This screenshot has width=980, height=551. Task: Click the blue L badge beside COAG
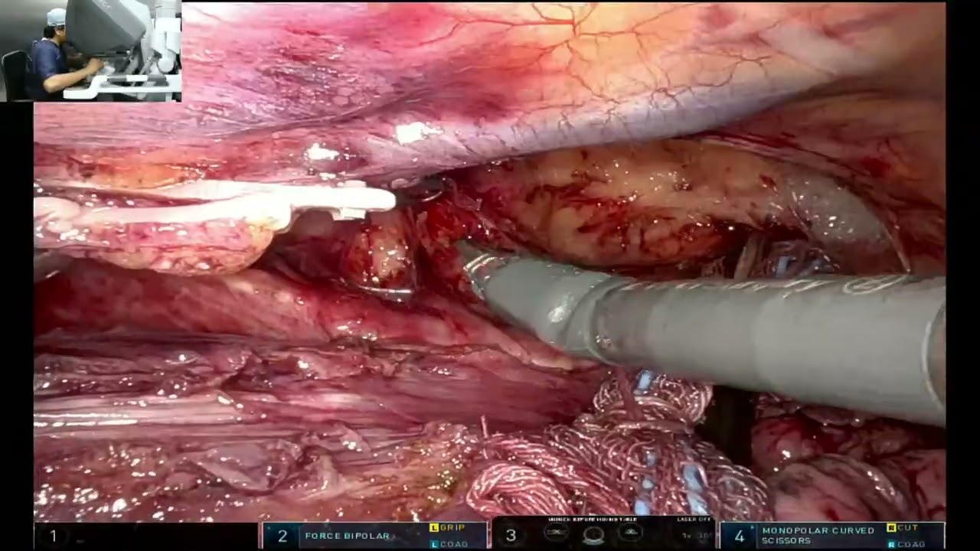point(434,544)
